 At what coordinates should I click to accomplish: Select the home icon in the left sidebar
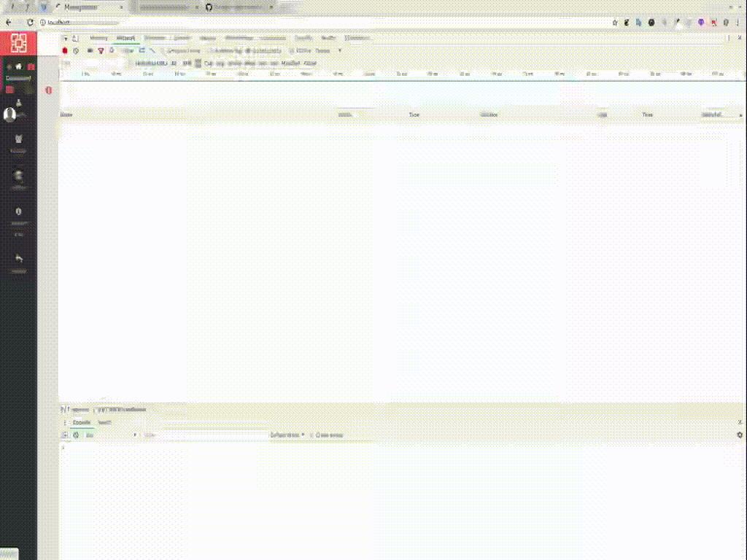coord(19,66)
